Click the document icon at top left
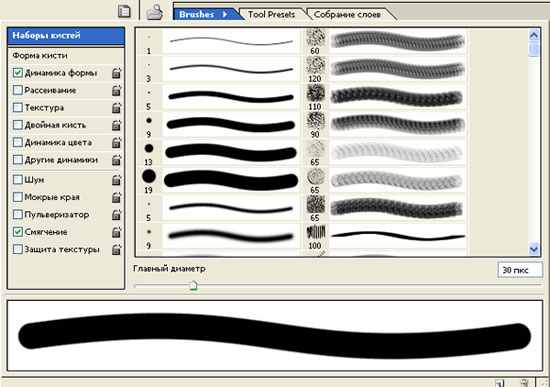Viewport: 550px width, 387px height. tap(124, 12)
